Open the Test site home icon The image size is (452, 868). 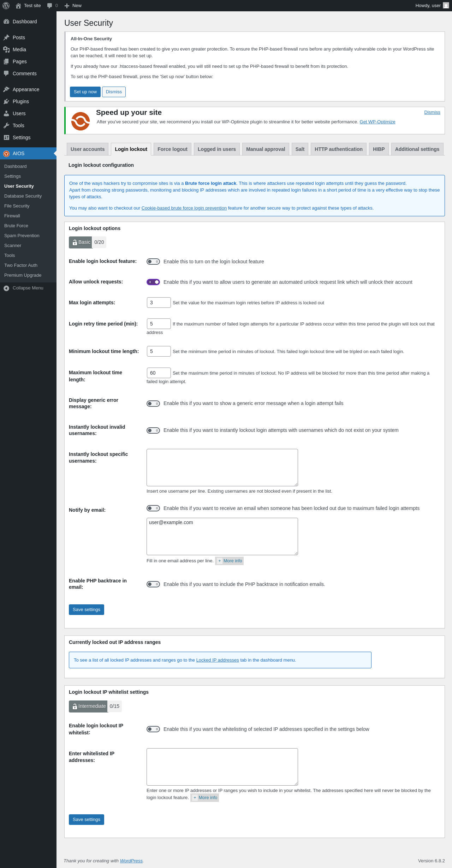(x=18, y=6)
